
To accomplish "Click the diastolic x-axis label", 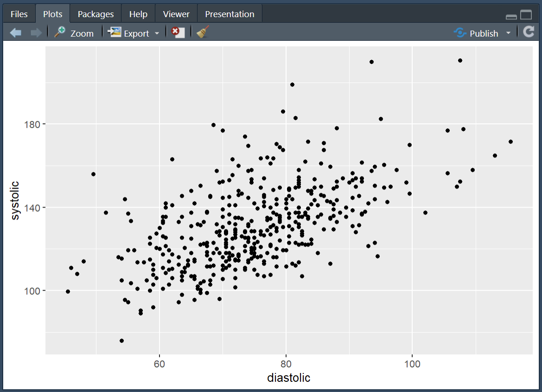I will tap(288, 378).
